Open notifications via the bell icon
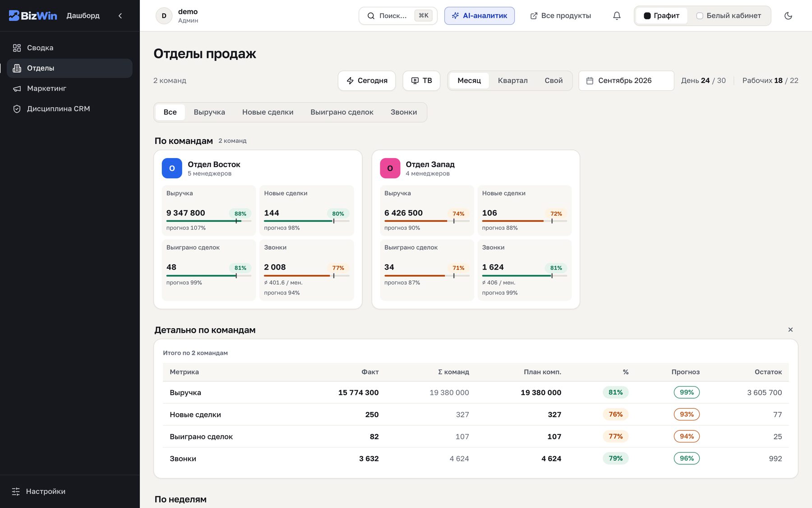The height and width of the screenshot is (508, 812). (x=617, y=16)
